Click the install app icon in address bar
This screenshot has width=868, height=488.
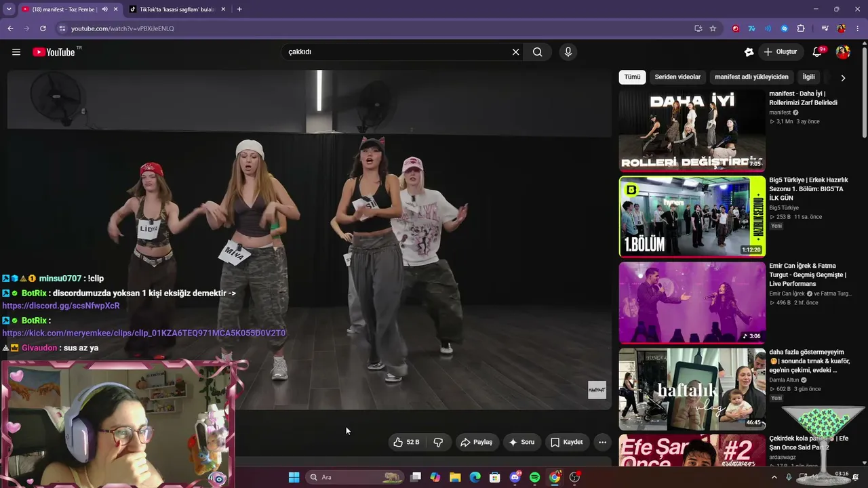(698, 28)
